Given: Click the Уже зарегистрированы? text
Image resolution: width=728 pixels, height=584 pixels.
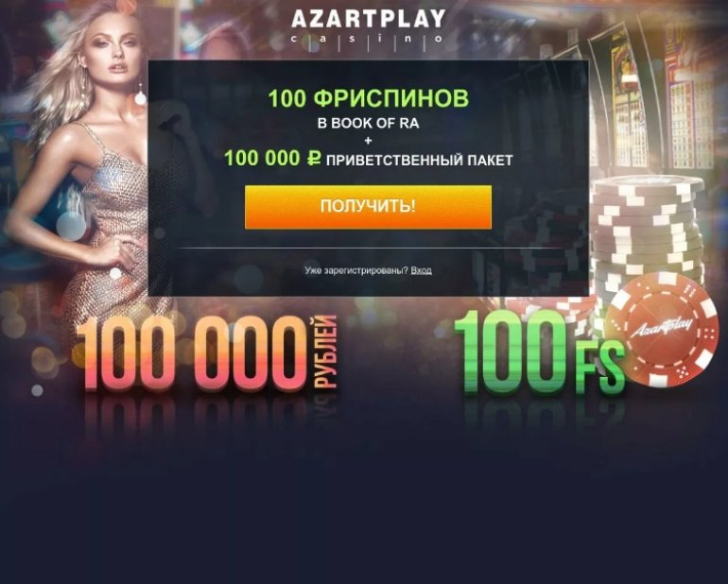Looking at the screenshot, I should [356, 270].
